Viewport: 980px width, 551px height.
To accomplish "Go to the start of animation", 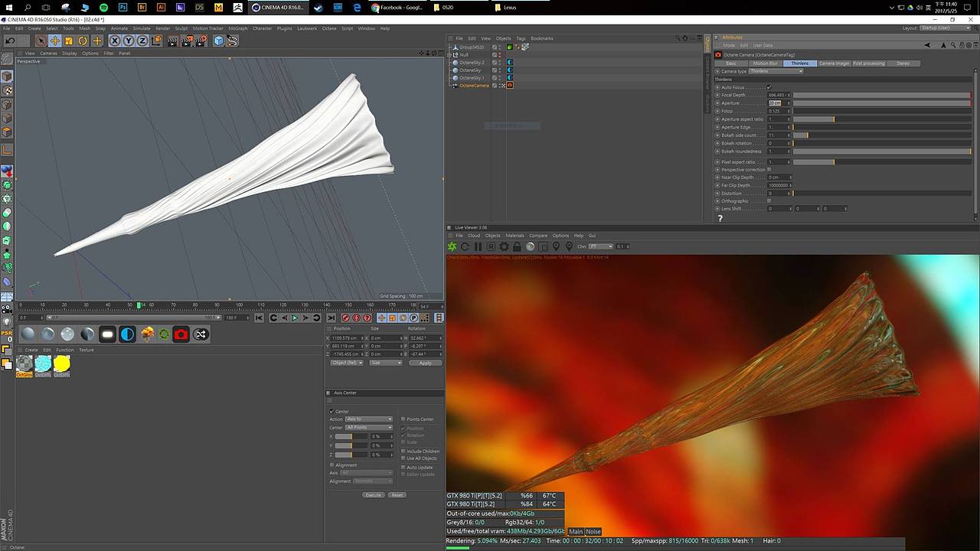I will click(259, 318).
